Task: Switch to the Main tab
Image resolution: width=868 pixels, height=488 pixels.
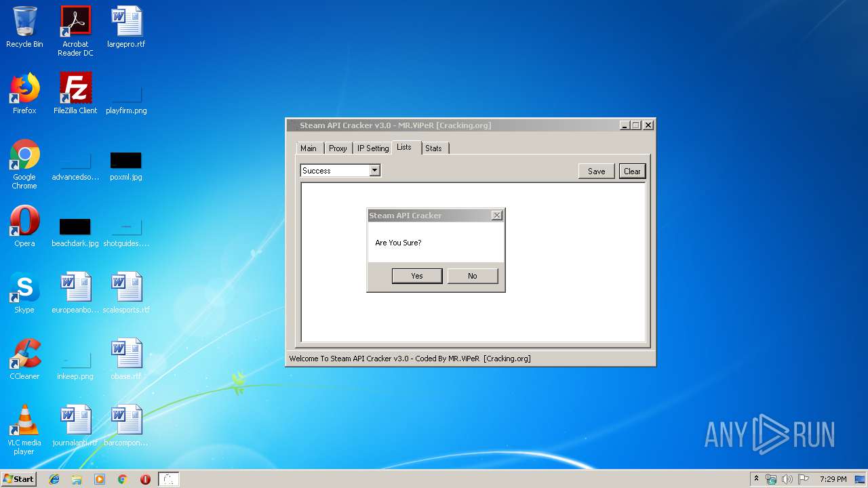Action: click(309, 148)
